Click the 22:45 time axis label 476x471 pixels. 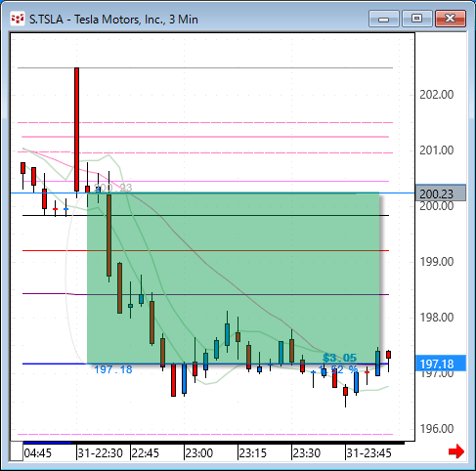point(146,453)
